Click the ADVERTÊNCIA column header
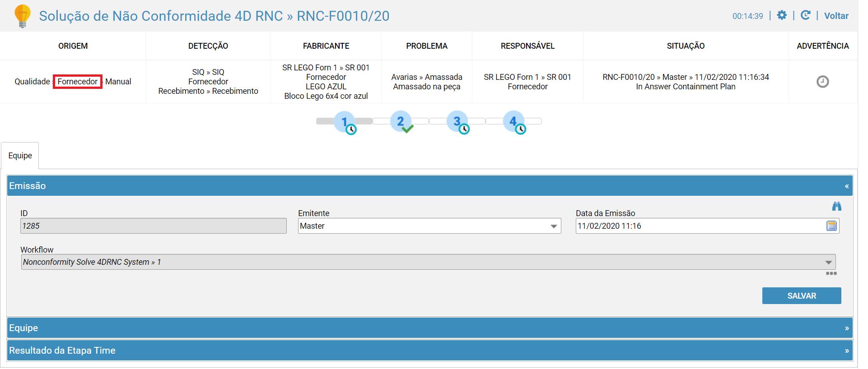This screenshot has width=868, height=369. tap(822, 46)
